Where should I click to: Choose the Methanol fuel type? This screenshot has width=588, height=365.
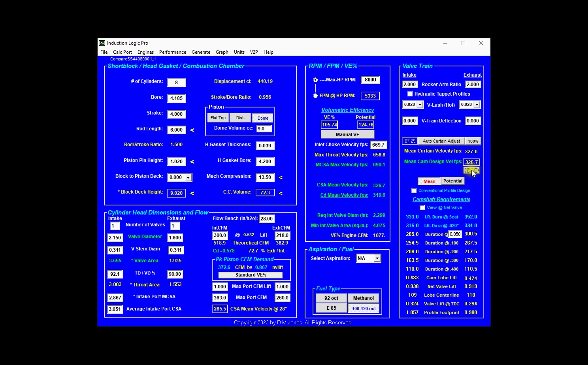pyautogui.click(x=364, y=298)
